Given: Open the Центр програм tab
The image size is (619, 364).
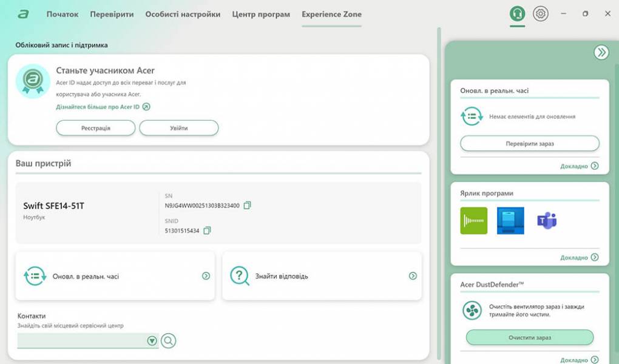Looking at the screenshot, I should pyautogui.click(x=261, y=15).
